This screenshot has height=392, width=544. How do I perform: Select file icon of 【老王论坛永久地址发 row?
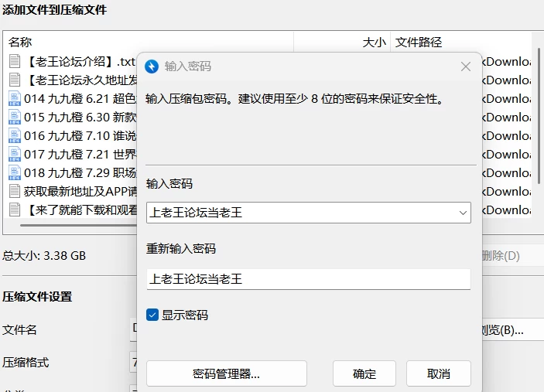point(15,80)
